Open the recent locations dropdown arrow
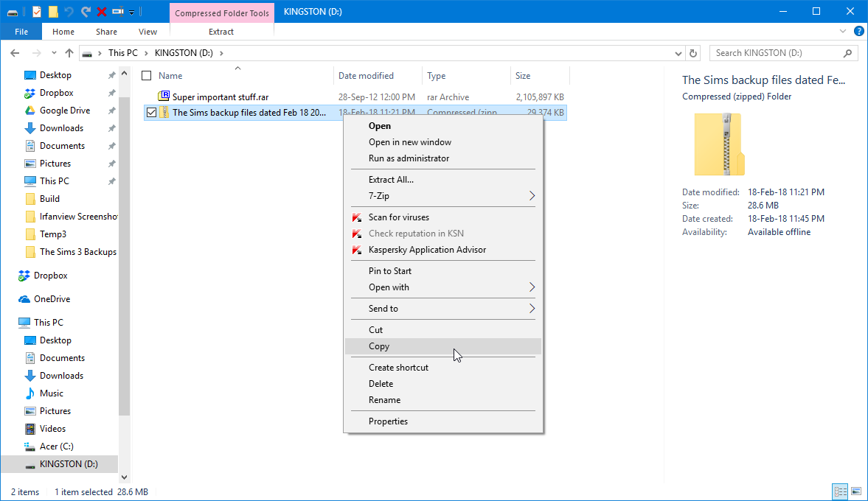 pyautogui.click(x=54, y=53)
